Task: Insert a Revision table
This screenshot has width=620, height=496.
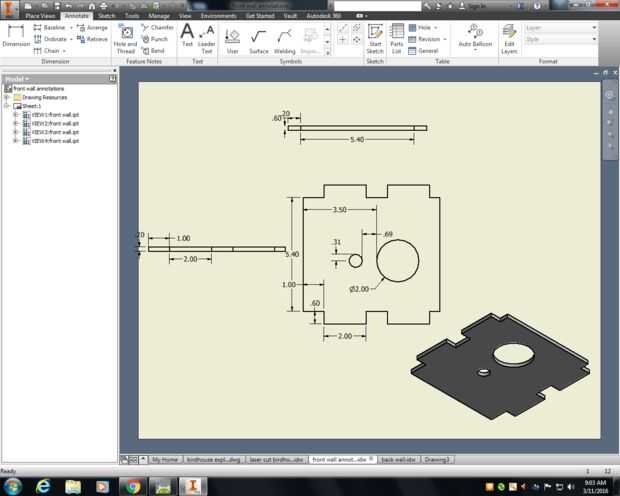Action: [x=424, y=39]
